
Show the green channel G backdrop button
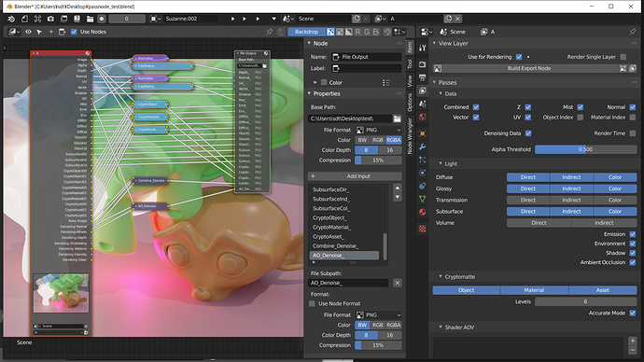tap(367, 32)
